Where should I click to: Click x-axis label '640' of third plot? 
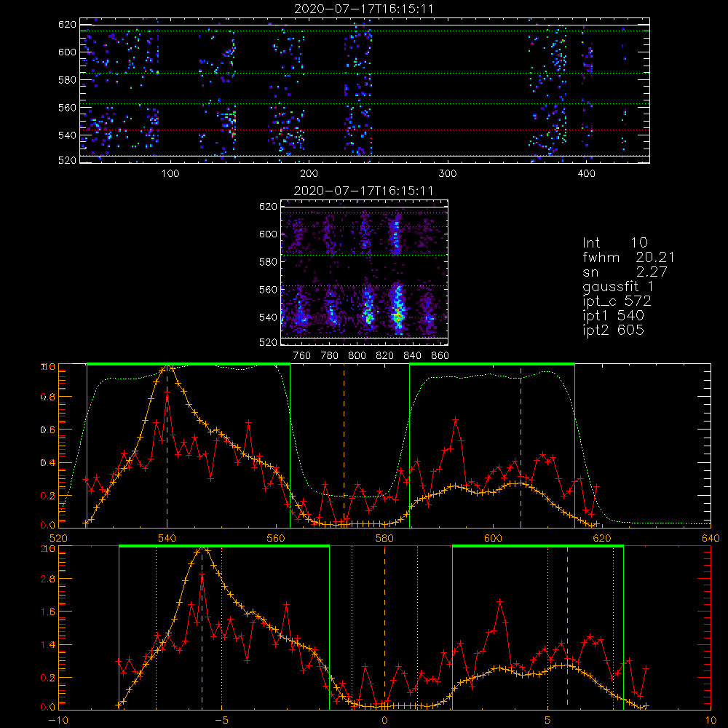coord(711,539)
